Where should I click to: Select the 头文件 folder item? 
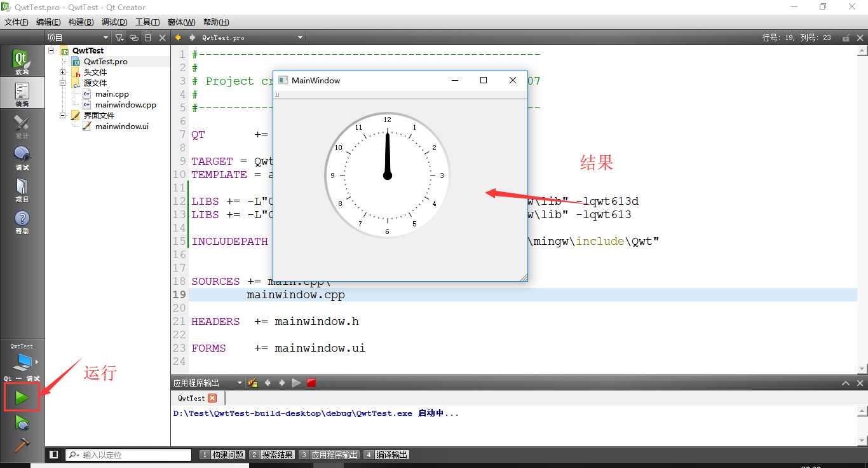89,72
